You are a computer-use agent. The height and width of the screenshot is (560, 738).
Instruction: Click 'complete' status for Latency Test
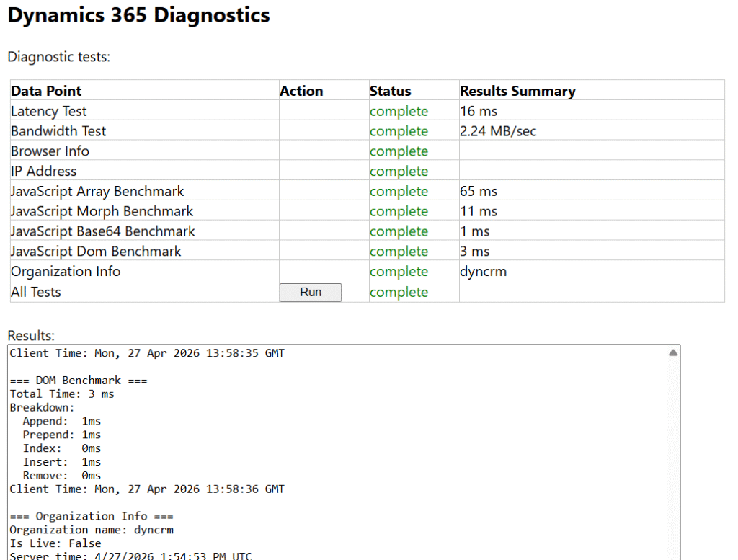pyautogui.click(x=399, y=112)
